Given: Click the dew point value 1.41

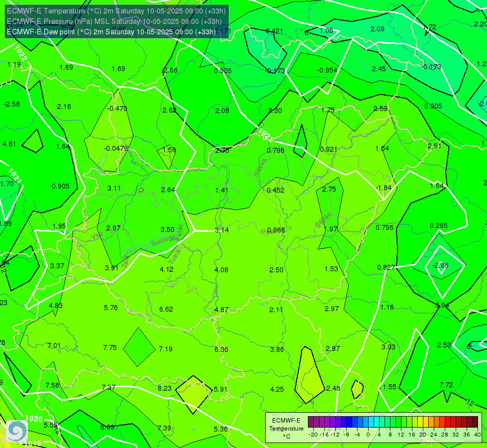Looking at the screenshot, I should pyautogui.click(x=222, y=190).
